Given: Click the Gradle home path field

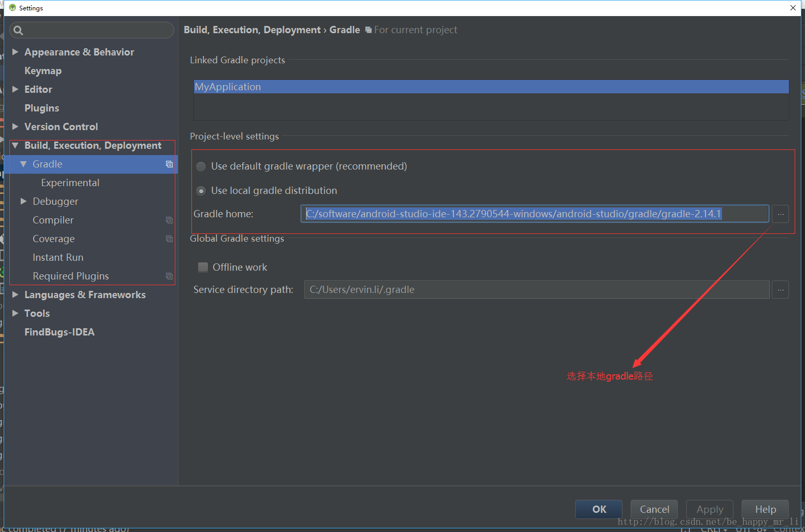Looking at the screenshot, I should (x=535, y=214).
